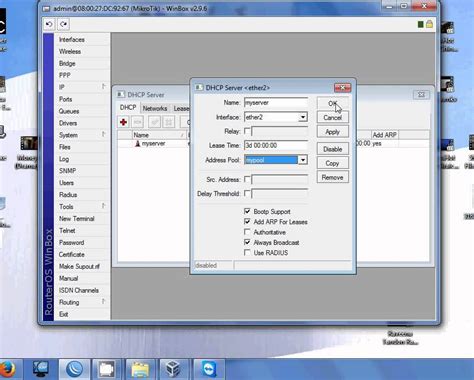Image resolution: width=474 pixels, height=380 pixels.
Task: Click the Name input field
Action: [x=276, y=103]
